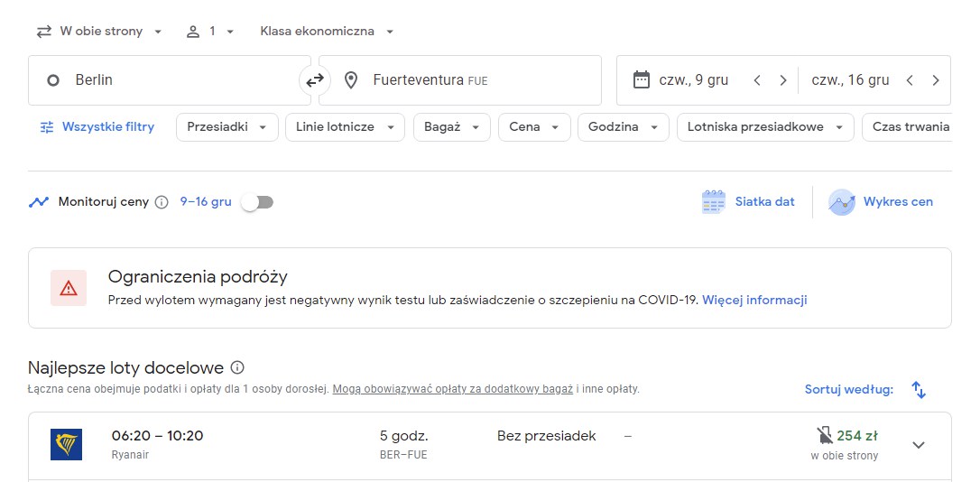The height and width of the screenshot is (482, 980).
Task: Go to next departure date
Action: [x=782, y=80]
